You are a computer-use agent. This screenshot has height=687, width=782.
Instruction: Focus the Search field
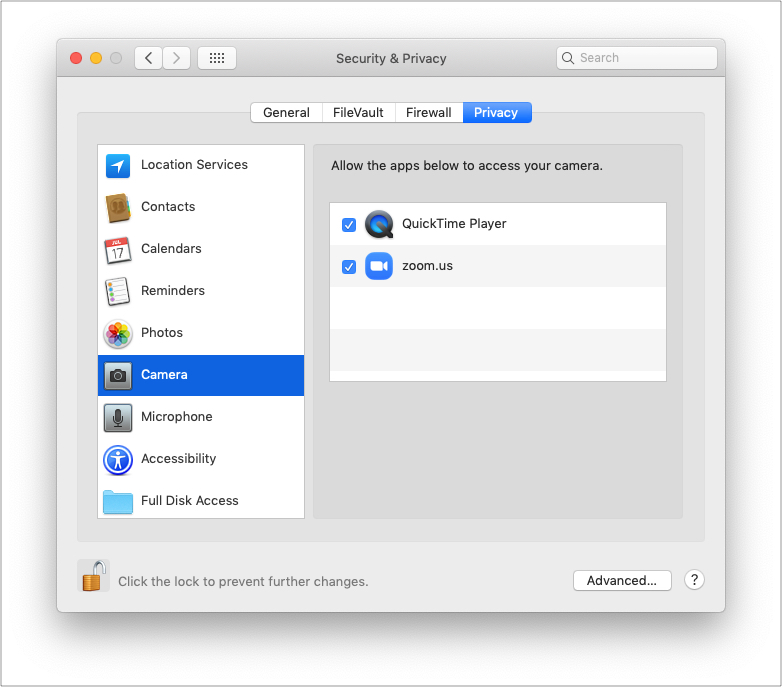click(x=637, y=58)
